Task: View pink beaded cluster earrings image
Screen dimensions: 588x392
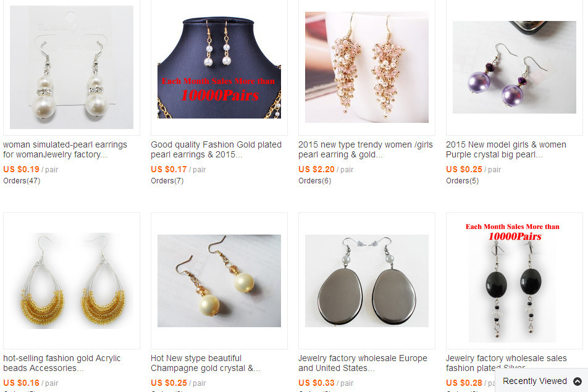Action: [367, 67]
